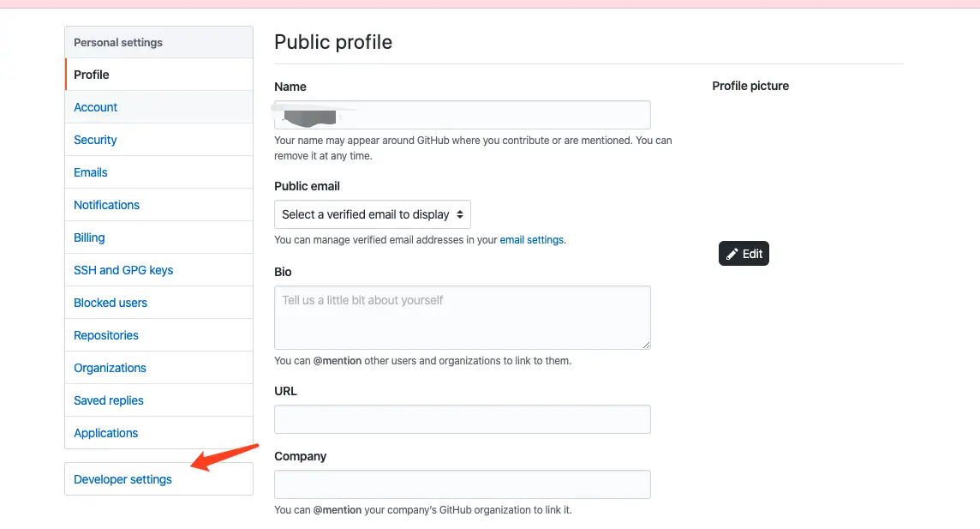980x529 pixels.
Task: Go to Organizations settings
Action: tap(110, 368)
